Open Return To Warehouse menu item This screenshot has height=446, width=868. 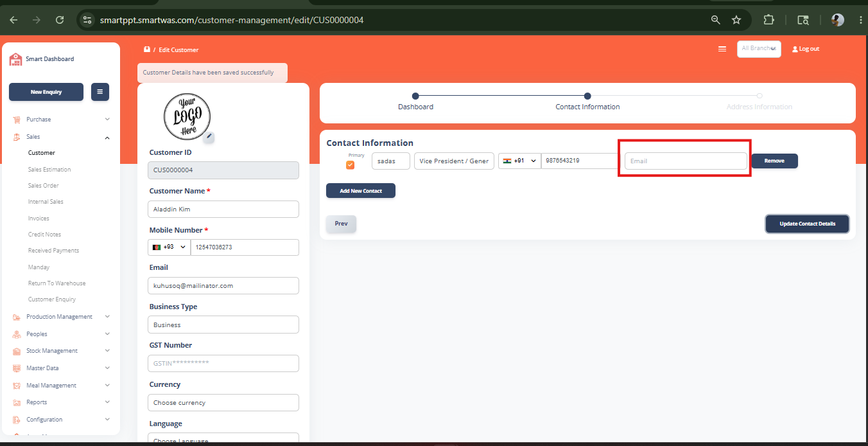[56, 283]
